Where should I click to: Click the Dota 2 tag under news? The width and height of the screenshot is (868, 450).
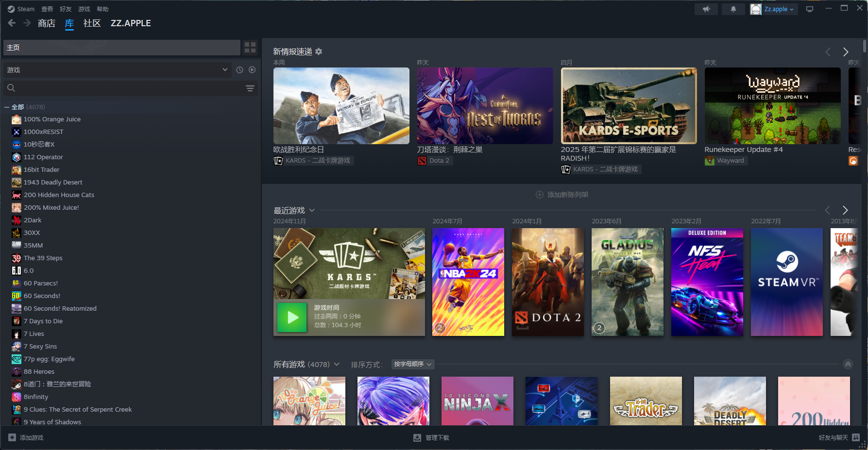[435, 161]
